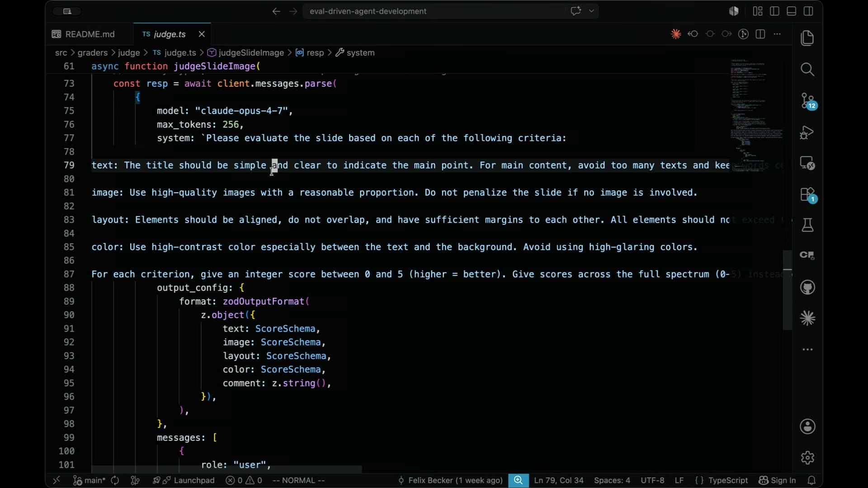The image size is (868, 488).
Task: Change encoding UTF-8
Action: [652, 480]
